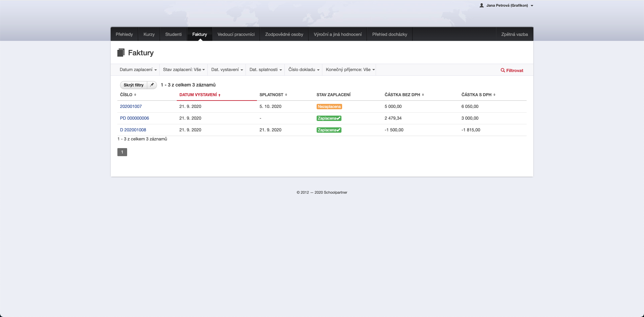Click Stav zaplacení column header
644x317 pixels.
coord(333,95)
